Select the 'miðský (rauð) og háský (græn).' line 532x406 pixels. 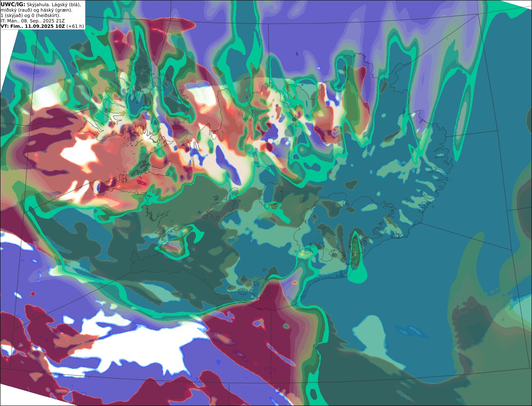36,10
